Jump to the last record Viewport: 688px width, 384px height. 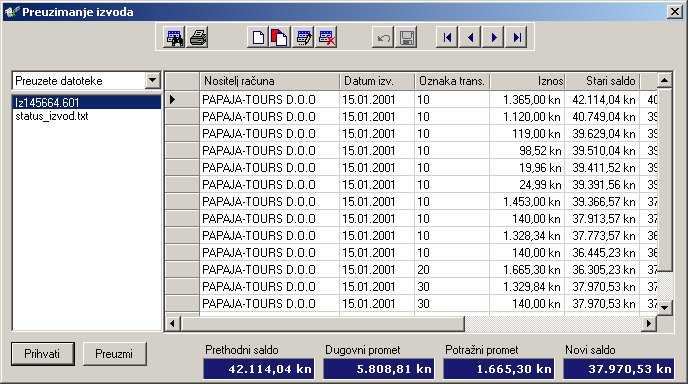click(x=516, y=37)
